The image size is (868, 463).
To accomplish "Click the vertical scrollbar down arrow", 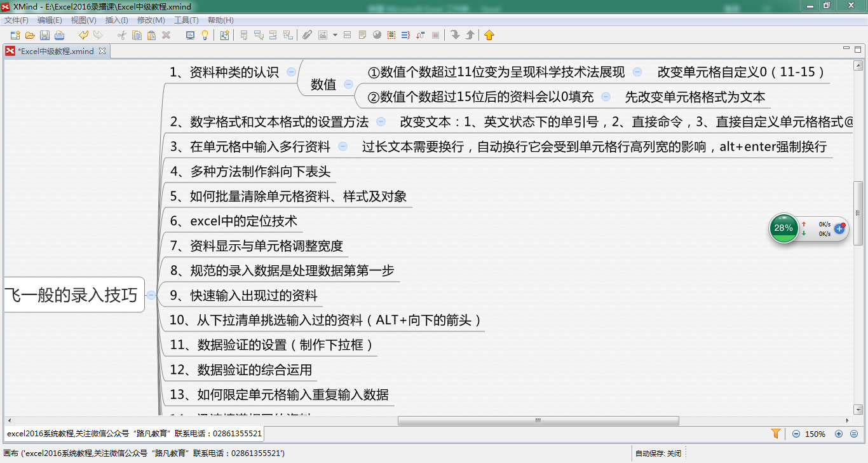I will 858,410.
